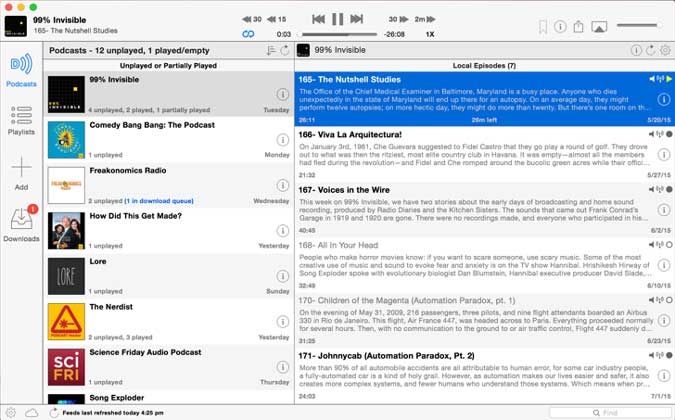Open the Downloads section
The height and width of the screenshot is (420, 675).
tap(22, 224)
